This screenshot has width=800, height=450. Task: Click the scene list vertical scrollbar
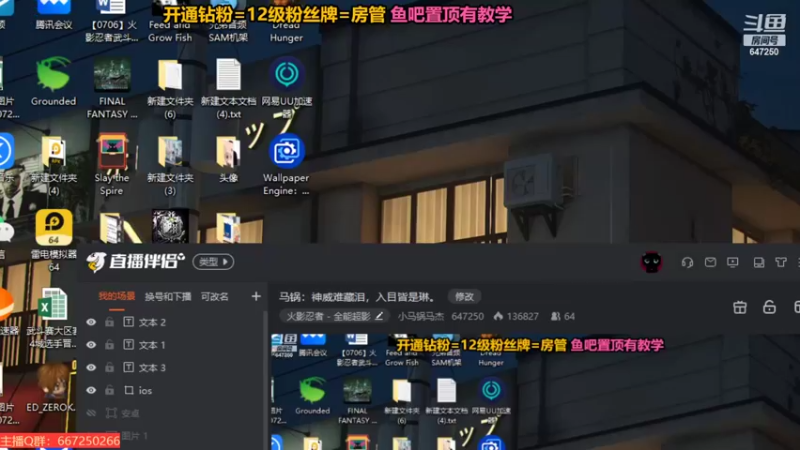click(265, 378)
